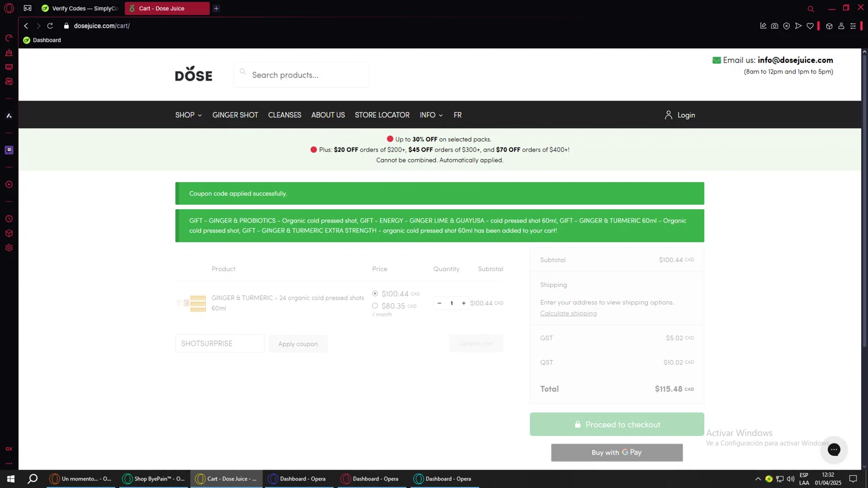Click the Login link

coord(680,115)
